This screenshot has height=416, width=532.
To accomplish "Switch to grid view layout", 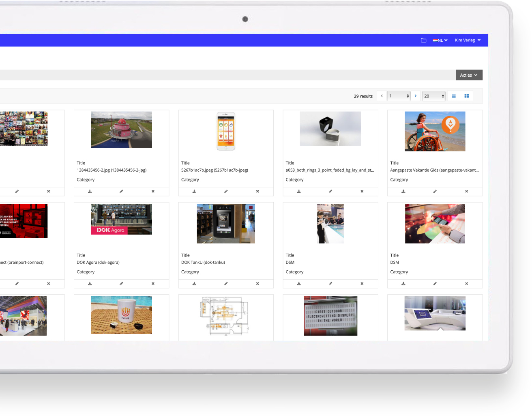I will click(x=466, y=96).
